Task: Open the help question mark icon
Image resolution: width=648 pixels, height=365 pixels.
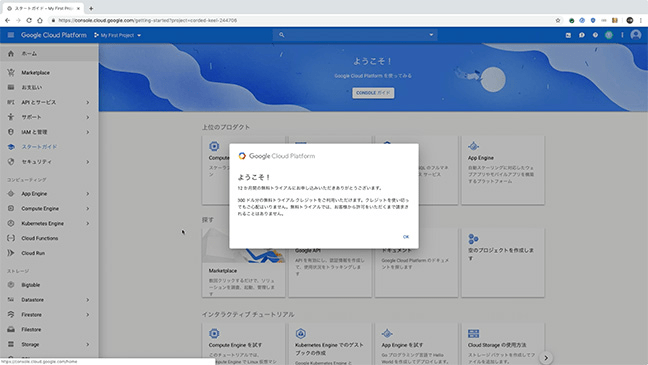Action: pos(595,35)
